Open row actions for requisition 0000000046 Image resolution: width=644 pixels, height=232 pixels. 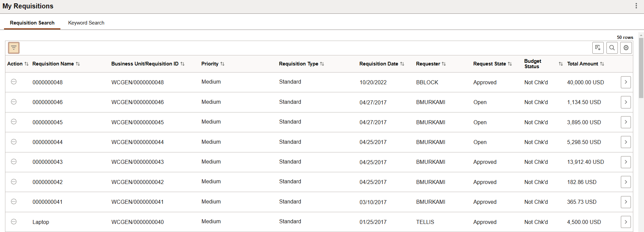pyautogui.click(x=13, y=102)
